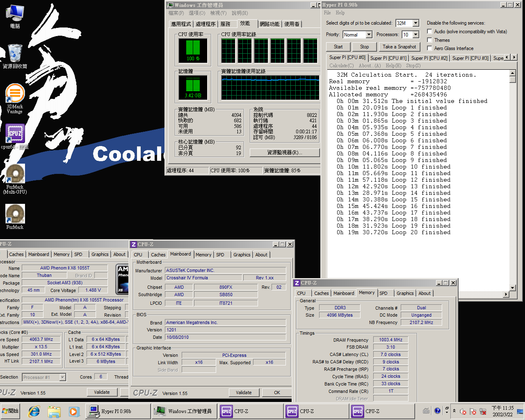This screenshot has height=420, width=525.
Task: Open the Processors 10 dropdown
Action: pos(415,34)
